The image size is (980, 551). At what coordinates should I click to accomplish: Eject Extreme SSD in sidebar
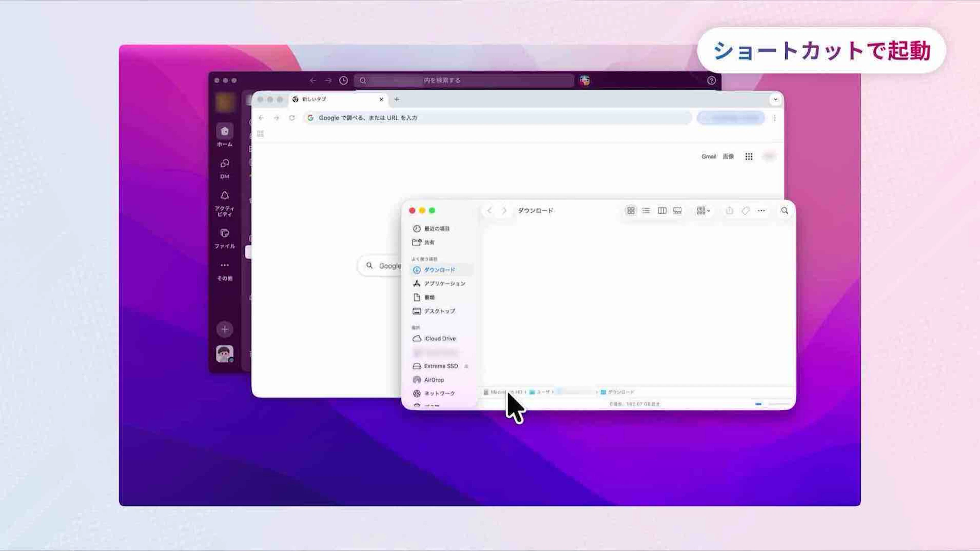pos(466,366)
